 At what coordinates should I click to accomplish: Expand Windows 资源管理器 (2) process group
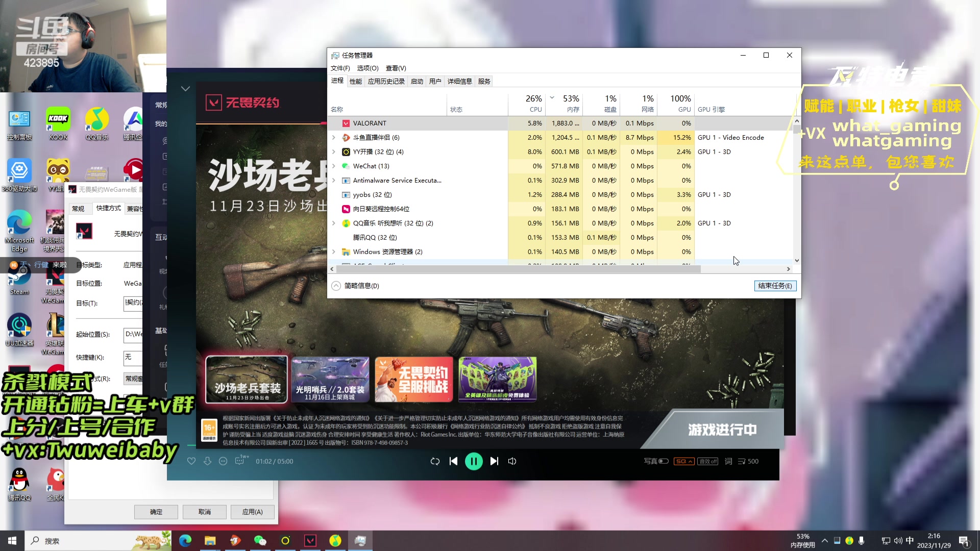[x=334, y=252]
